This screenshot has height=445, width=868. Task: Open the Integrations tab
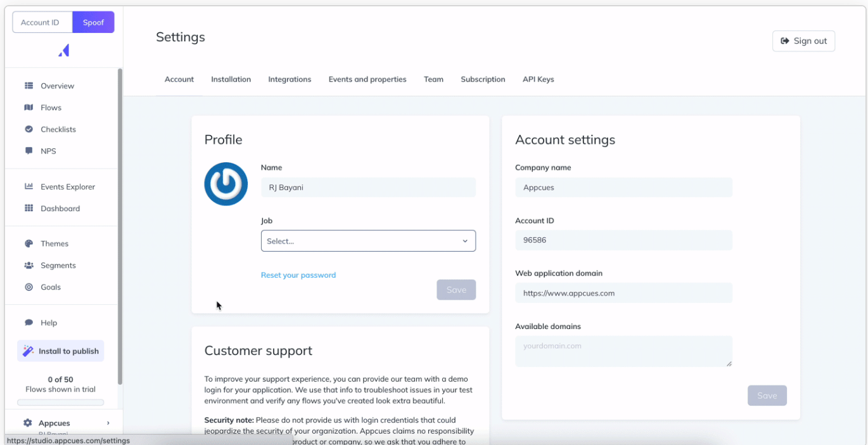290,79
